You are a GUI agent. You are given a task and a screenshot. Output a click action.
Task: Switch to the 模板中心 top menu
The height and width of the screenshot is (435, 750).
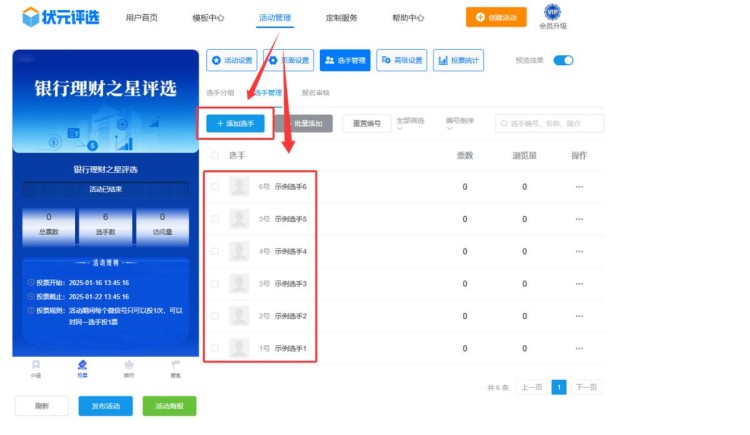tap(208, 18)
